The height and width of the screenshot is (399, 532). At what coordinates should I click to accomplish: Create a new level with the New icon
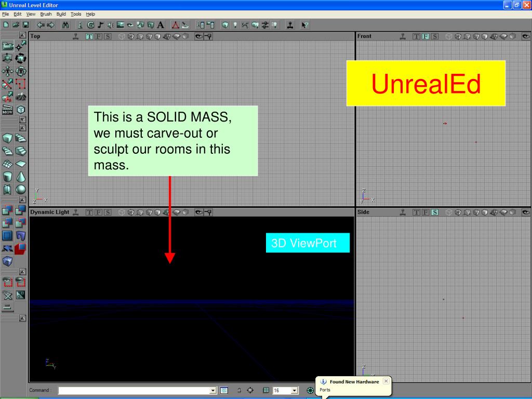tap(6, 25)
